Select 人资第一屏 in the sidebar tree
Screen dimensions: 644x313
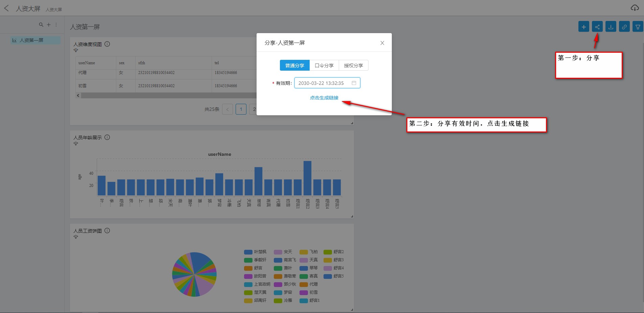click(31, 40)
